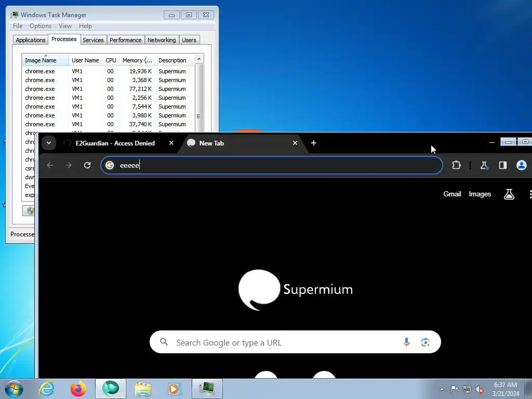Click Images link
The image size is (532, 399).
pos(480,194)
